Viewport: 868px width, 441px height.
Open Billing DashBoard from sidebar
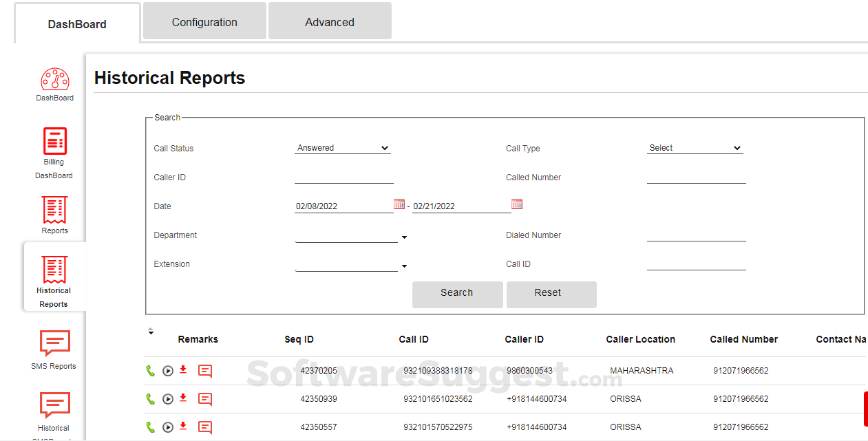tap(54, 142)
